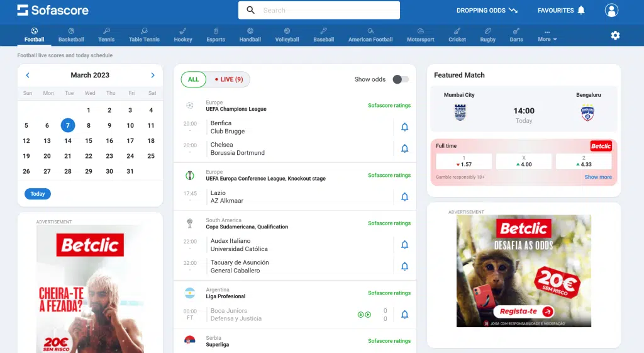Go to next month in calendar
The image size is (644, 353).
coord(153,76)
